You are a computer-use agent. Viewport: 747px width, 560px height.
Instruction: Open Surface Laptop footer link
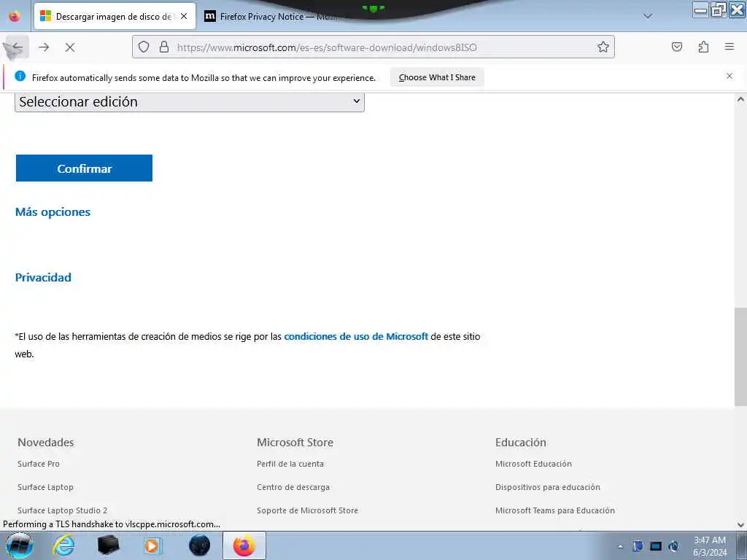[x=45, y=487]
